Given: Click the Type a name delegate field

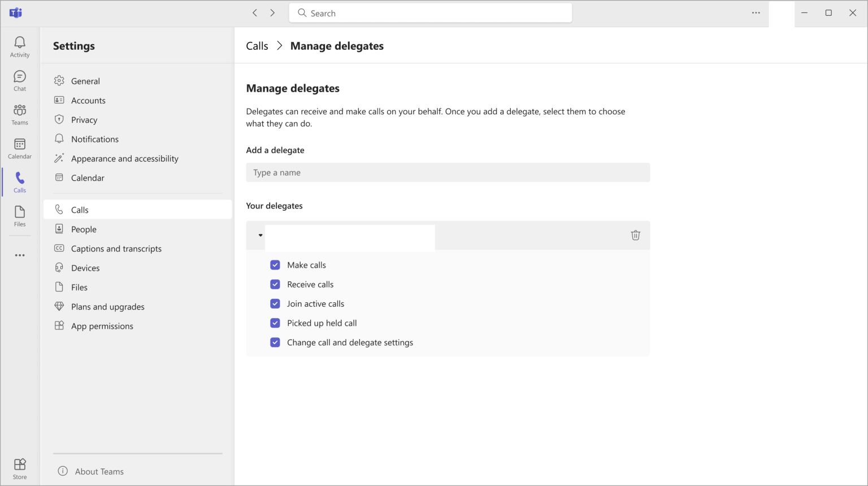Looking at the screenshot, I should [x=448, y=172].
